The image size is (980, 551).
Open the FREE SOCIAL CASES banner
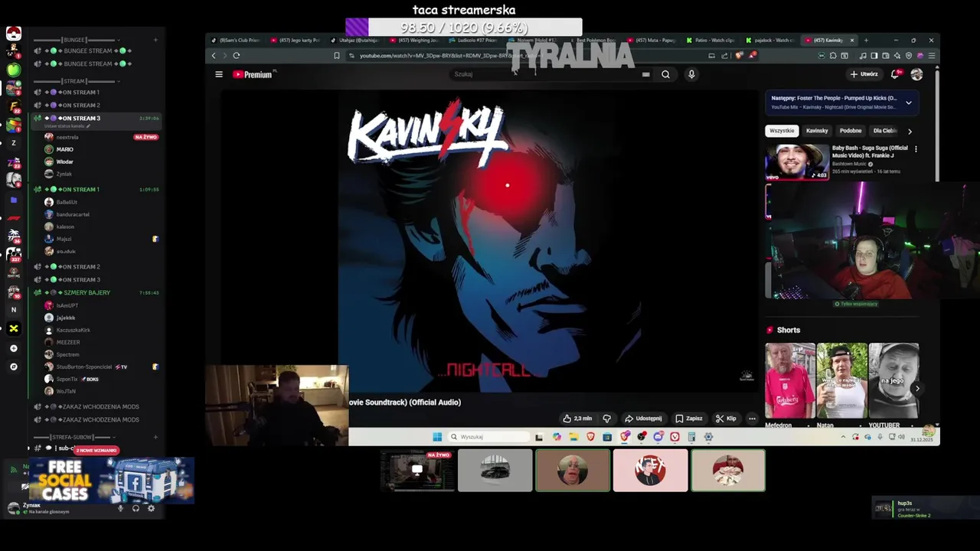112,481
